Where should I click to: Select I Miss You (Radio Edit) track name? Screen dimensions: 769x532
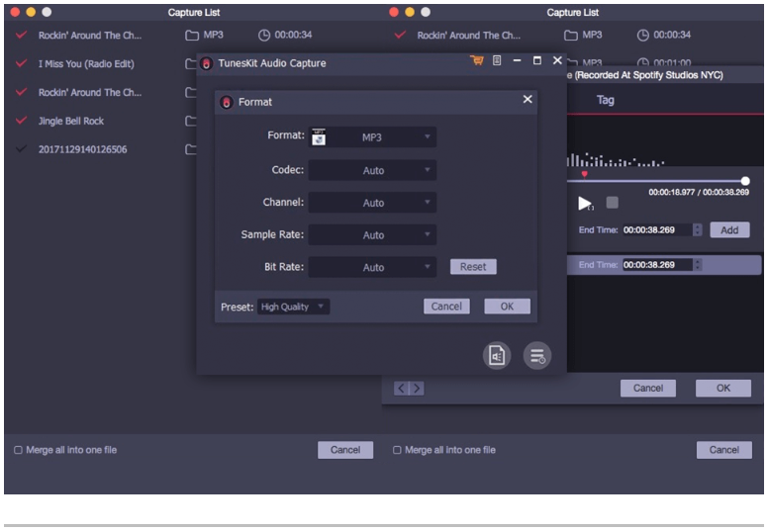[x=86, y=63]
